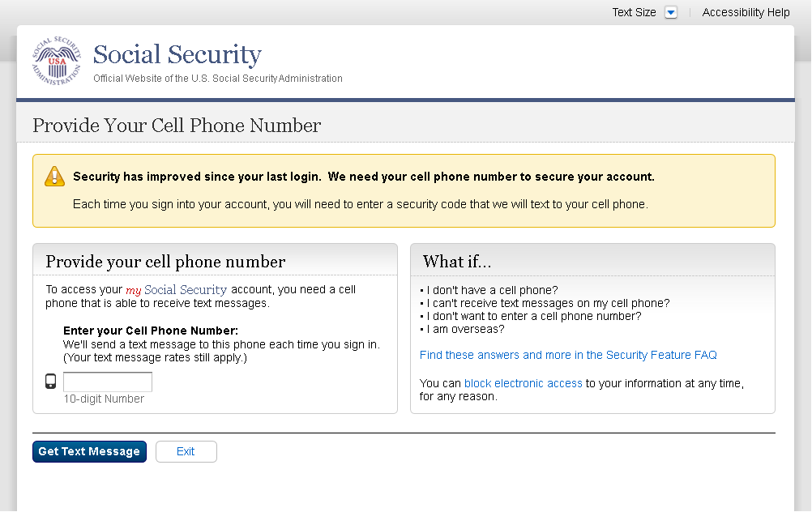Click the Text Size label
Image resolution: width=812 pixels, height=512 pixels.
[634, 12]
